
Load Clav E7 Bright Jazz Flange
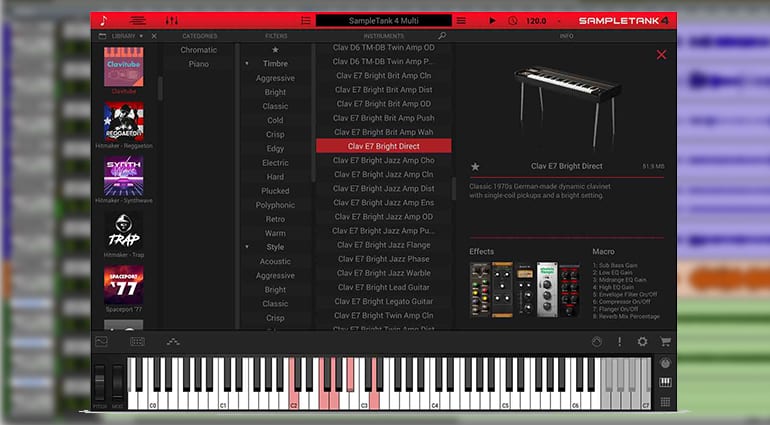coord(384,245)
